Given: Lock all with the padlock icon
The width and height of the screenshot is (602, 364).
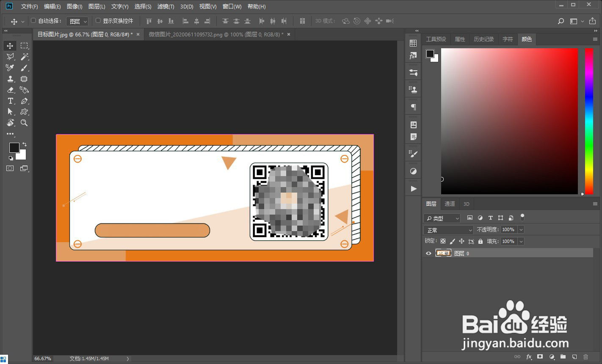Looking at the screenshot, I should coord(480,241).
